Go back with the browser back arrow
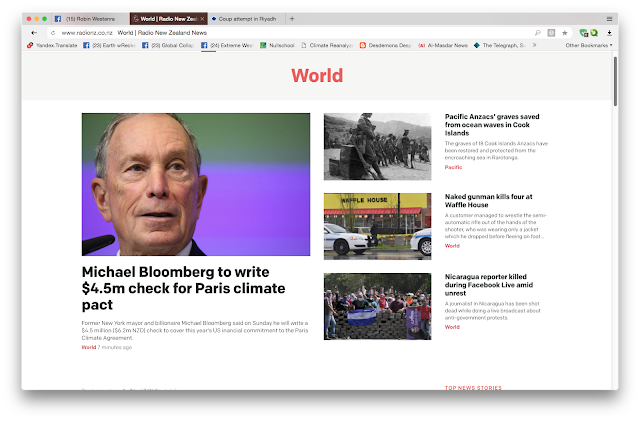This screenshot has width=640, height=421. tap(34, 33)
